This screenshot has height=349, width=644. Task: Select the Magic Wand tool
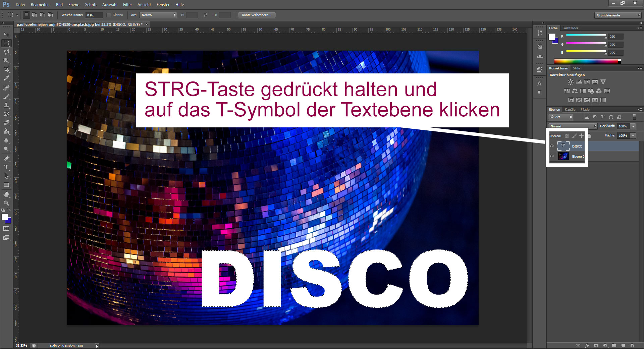point(6,61)
